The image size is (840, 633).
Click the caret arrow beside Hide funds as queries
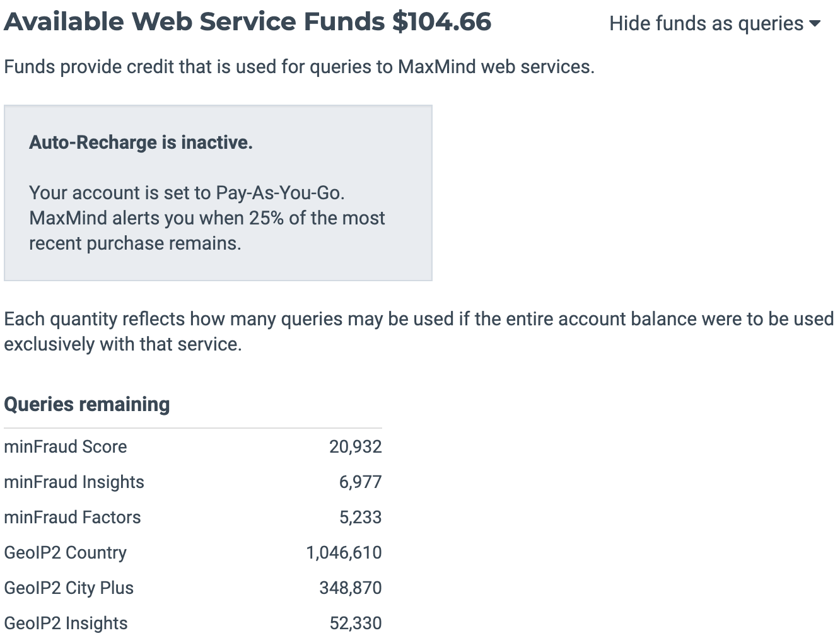815,24
